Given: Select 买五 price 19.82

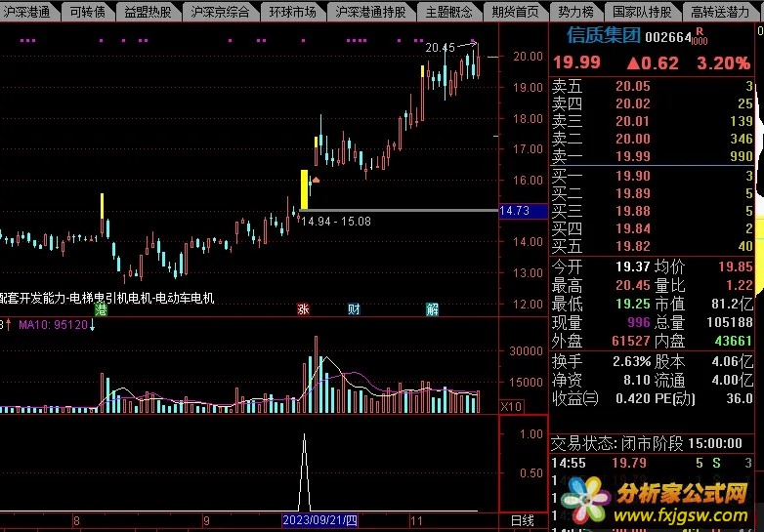Looking at the screenshot, I should coord(632,246).
